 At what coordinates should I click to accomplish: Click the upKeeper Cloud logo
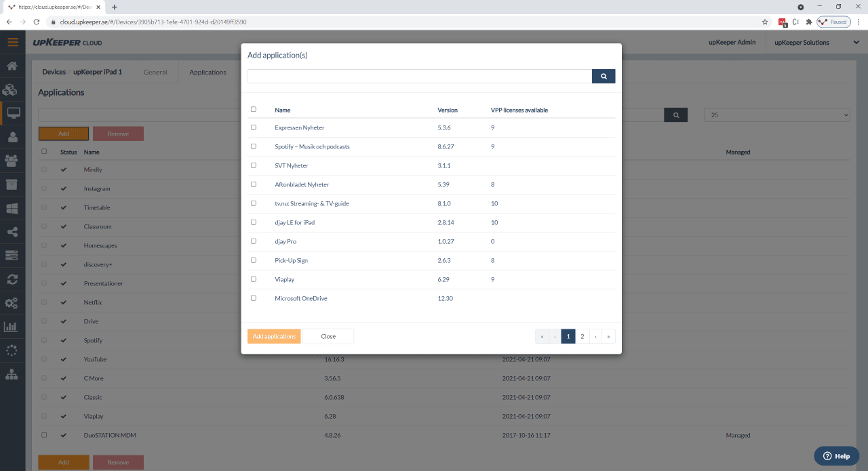68,43
